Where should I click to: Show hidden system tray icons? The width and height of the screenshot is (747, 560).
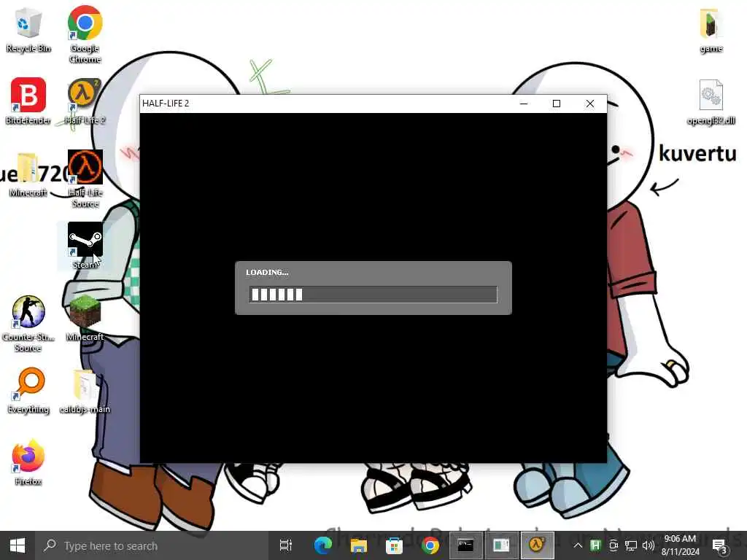point(578,545)
